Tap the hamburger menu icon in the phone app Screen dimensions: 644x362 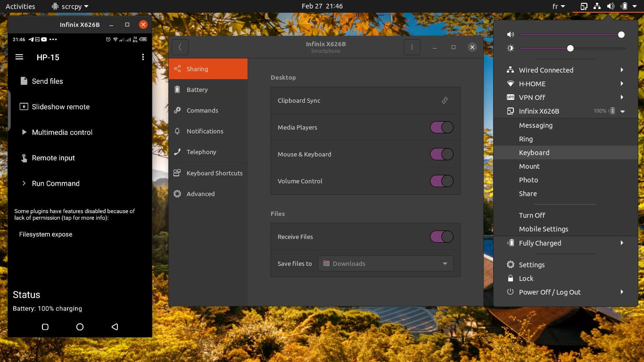(x=19, y=57)
